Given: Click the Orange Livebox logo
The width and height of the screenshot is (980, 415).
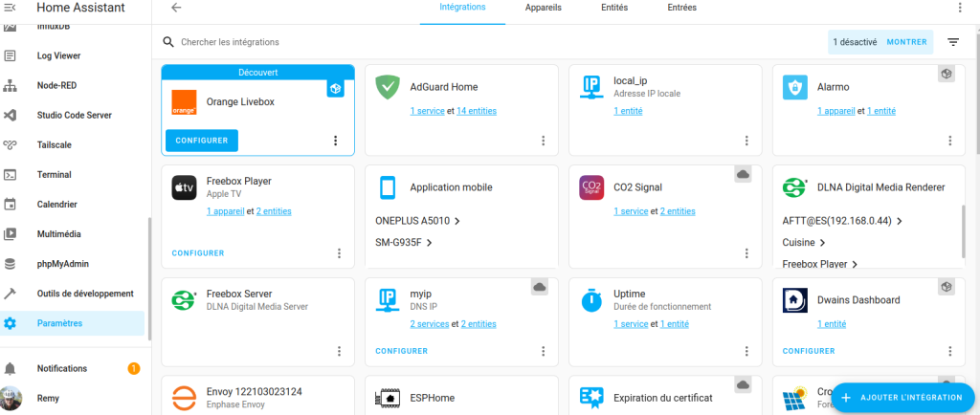Looking at the screenshot, I should 184,101.
